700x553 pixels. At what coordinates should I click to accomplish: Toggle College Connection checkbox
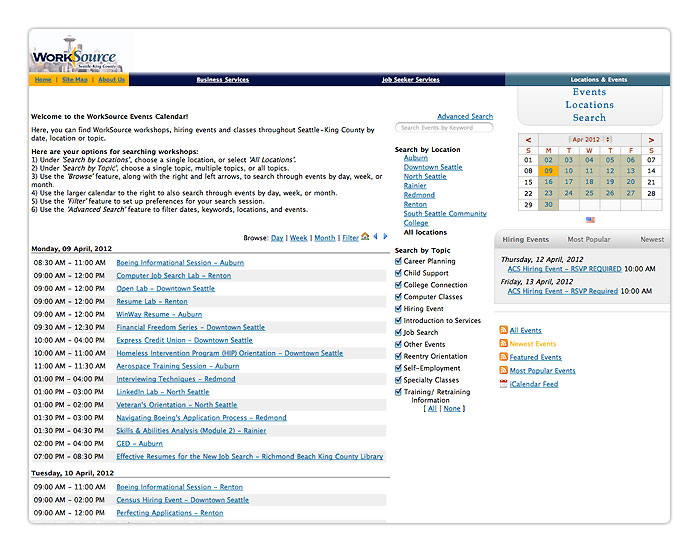(398, 284)
